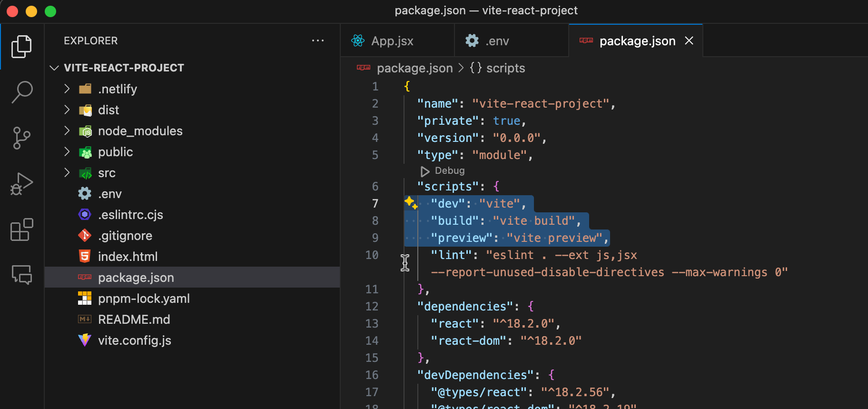This screenshot has height=409, width=868.
Task: Open the Search view in activity bar
Action: click(21, 92)
